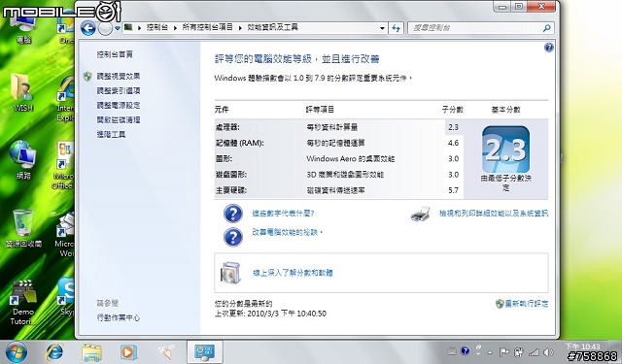
Task: Click the shield icon beside 調整視覺效果
Action: coord(87,77)
